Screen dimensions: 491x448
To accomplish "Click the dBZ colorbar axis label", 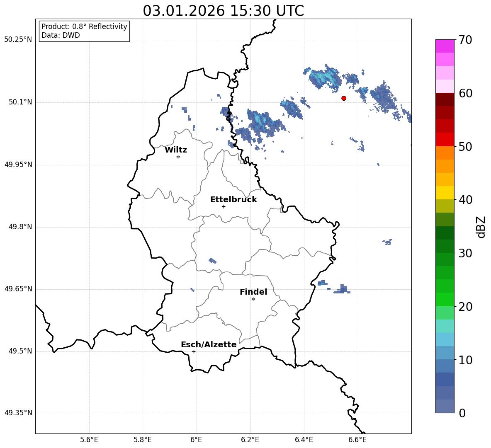I will tap(480, 227).
